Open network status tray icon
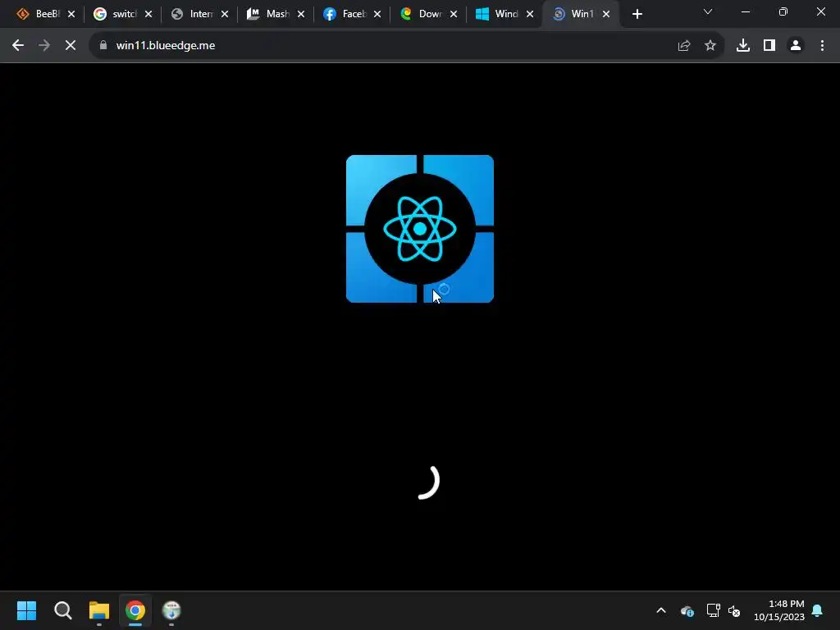This screenshot has width=840, height=630. [713, 610]
